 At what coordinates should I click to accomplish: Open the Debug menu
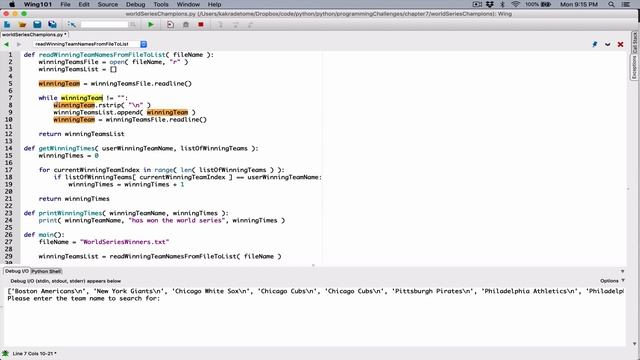tap(136, 4)
